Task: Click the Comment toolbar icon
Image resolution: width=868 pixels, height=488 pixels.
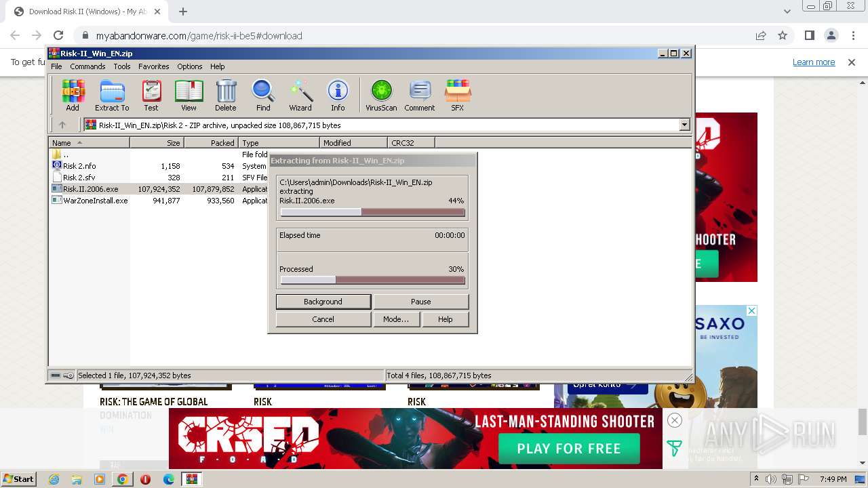Action: (x=420, y=95)
